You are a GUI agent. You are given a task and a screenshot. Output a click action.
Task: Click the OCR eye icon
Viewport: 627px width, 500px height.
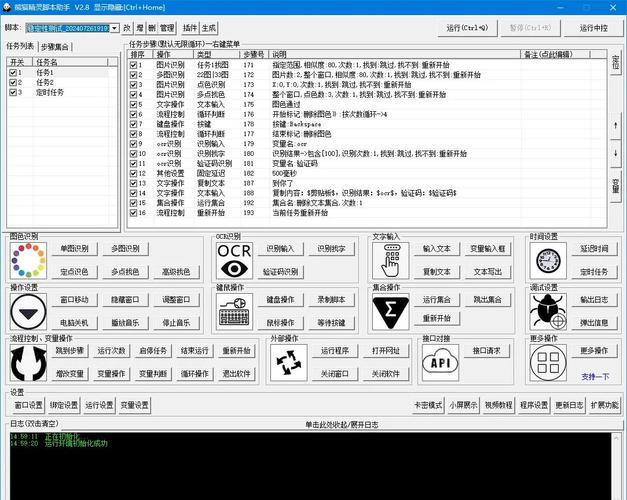tap(235, 260)
